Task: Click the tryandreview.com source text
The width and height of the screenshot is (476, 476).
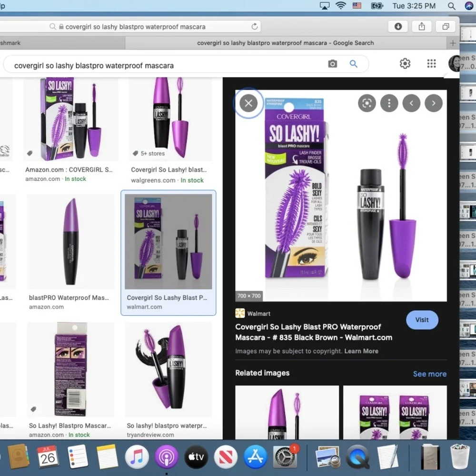Action: 150,435
